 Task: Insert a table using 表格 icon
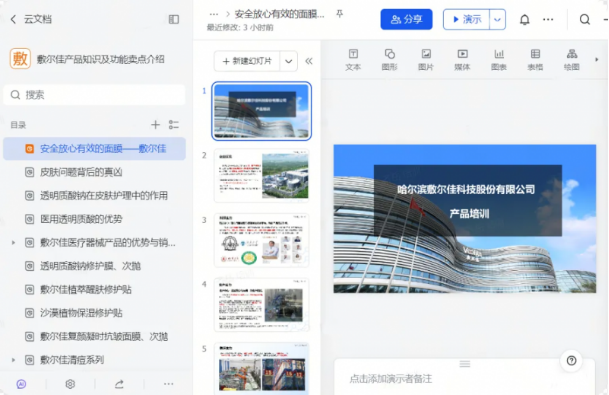coord(535,60)
